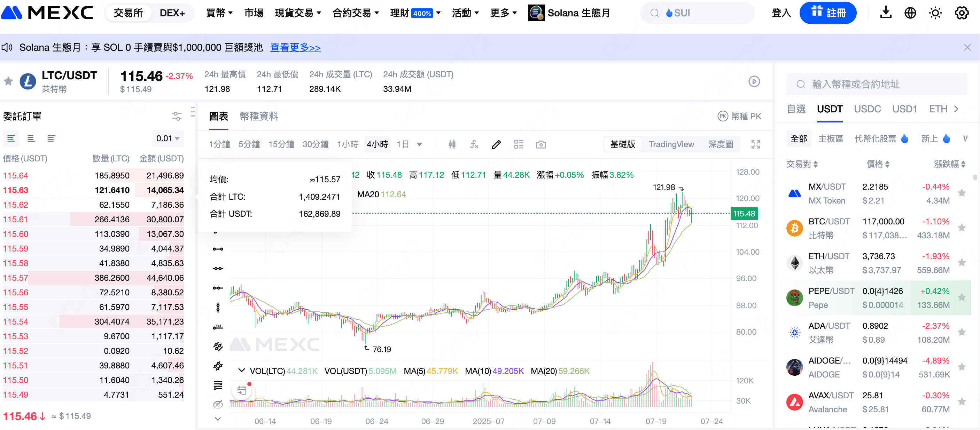Star the AIDOGE pair
This screenshot has height=430, width=980.
coord(962,367)
